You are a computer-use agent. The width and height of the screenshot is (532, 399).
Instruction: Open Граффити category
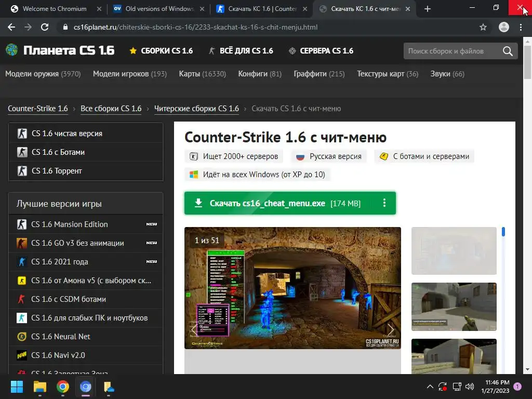tap(319, 74)
